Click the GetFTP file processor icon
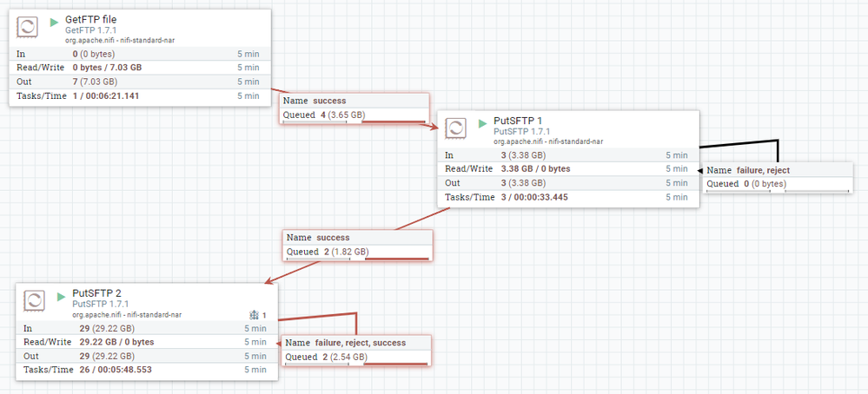 (28, 27)
